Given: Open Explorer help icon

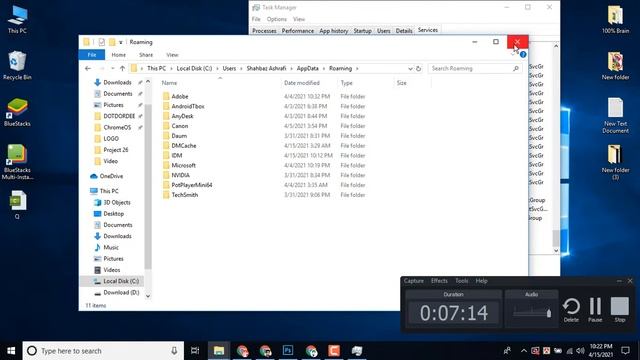Looking at the screenshot, I should pos(523,54).
